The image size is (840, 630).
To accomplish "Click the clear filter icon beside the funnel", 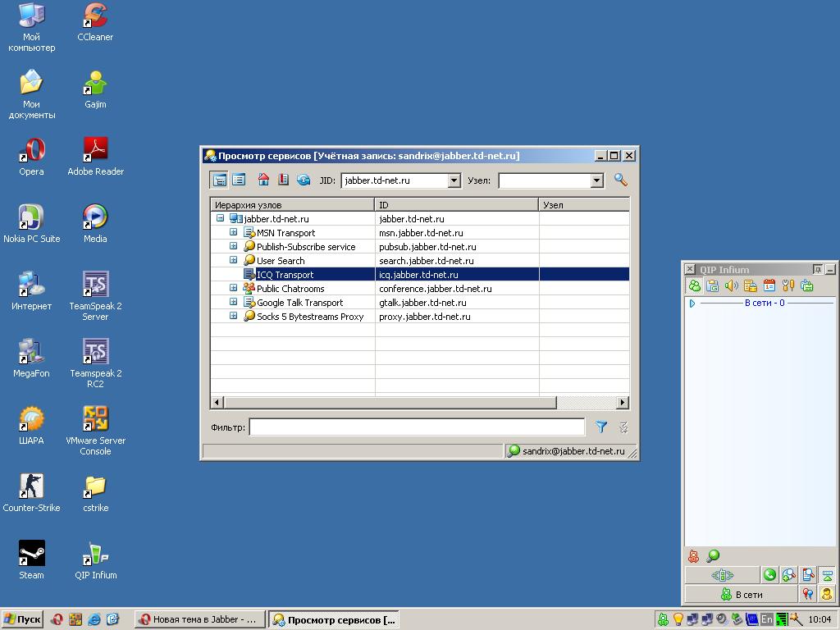I will click(623, 427).
